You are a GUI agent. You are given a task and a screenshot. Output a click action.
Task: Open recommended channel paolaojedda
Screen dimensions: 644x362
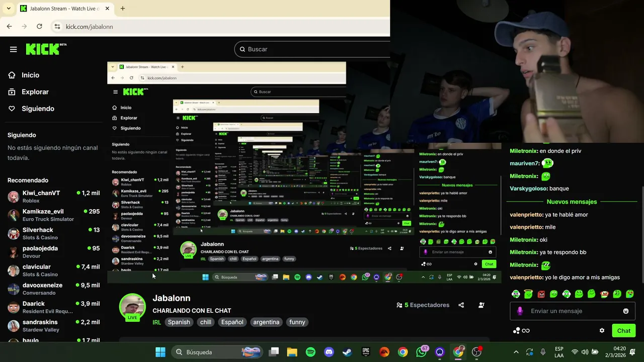coord(53,252)
